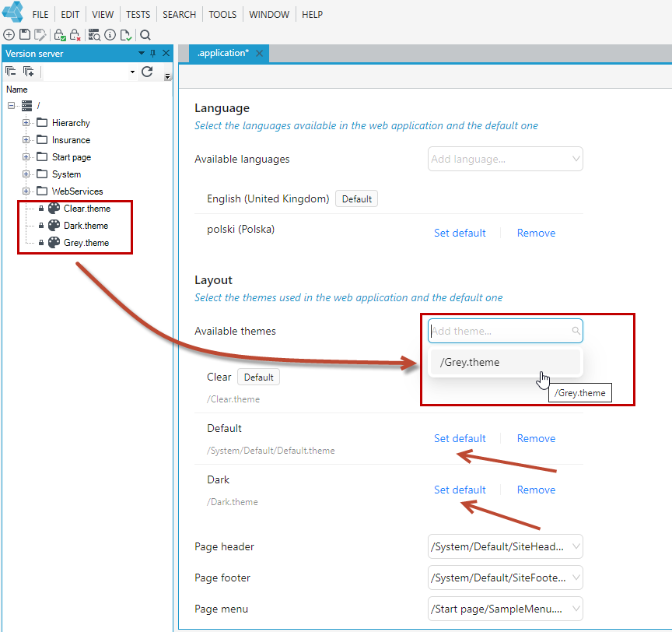Open the EDIT menu

(x=70, y=15)
